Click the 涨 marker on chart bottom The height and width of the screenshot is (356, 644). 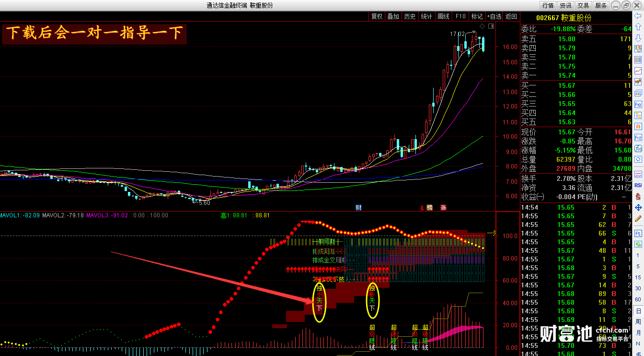coord(444,207)
